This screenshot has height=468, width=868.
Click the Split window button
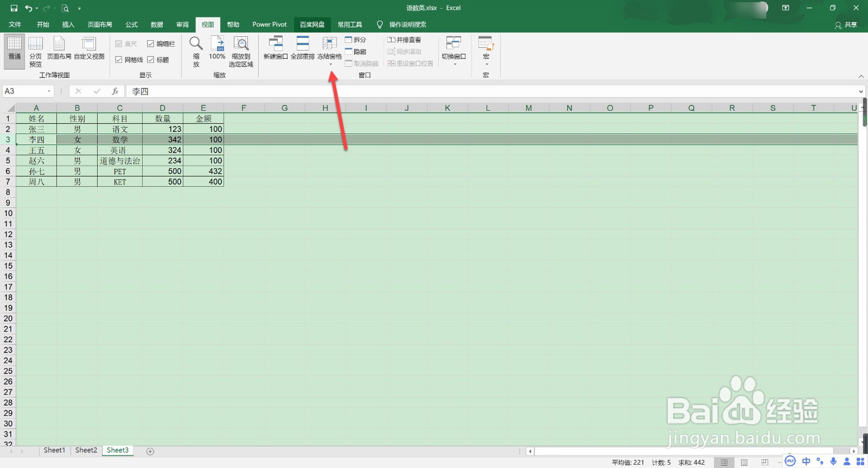tap(355, 40)
